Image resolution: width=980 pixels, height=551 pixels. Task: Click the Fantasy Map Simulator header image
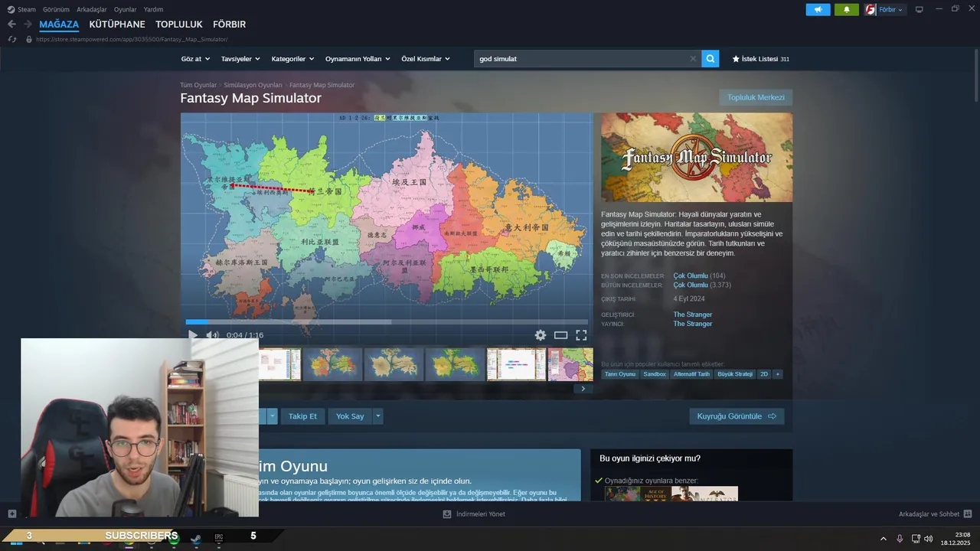697,158
